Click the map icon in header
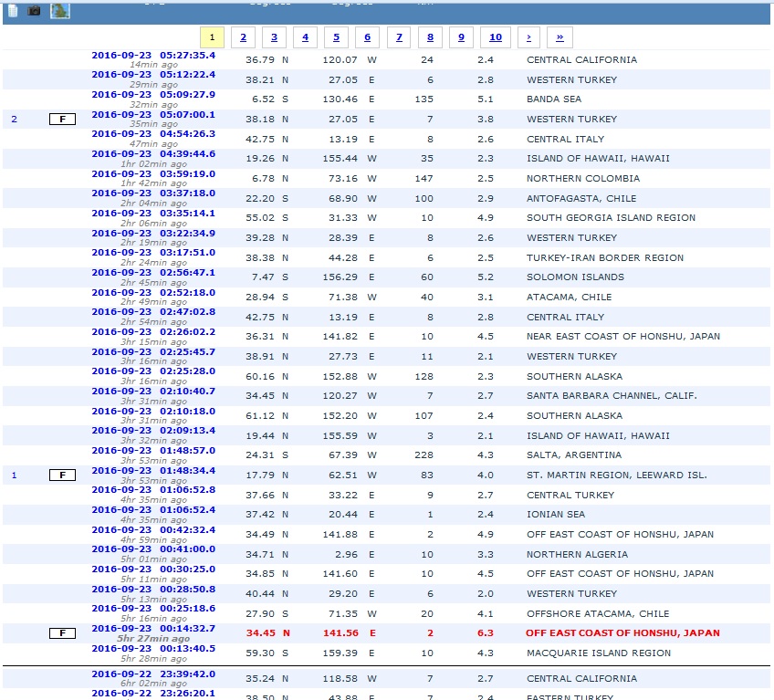The width and height of the screenshot is (774, 700). point(59,10)
